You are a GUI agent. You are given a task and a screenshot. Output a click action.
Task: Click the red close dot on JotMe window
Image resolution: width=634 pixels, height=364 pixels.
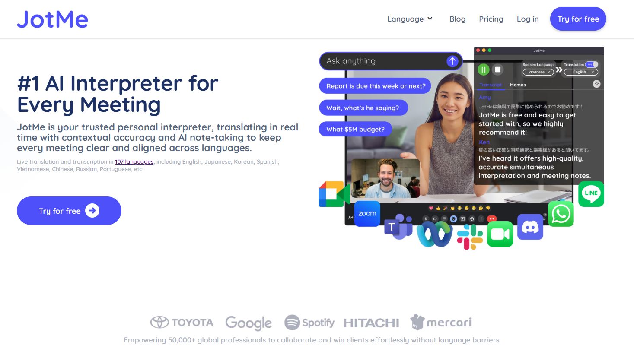coord(478,50)
